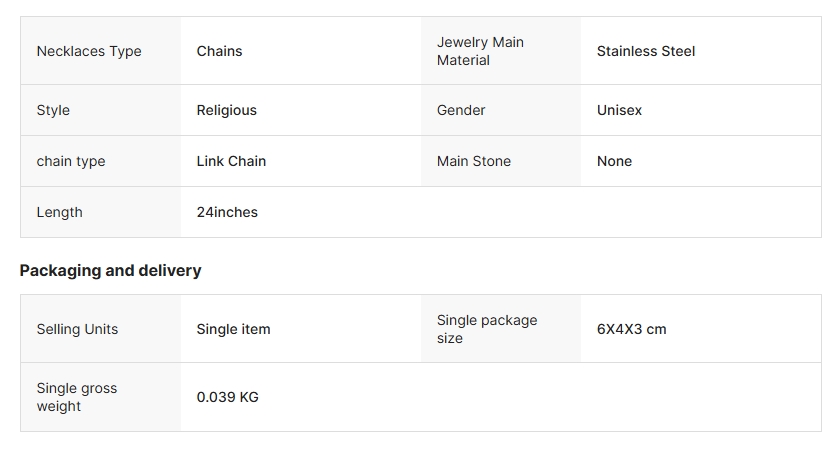Click the Length attribute label
The image size is (828, 451).
tap(59, 212)
